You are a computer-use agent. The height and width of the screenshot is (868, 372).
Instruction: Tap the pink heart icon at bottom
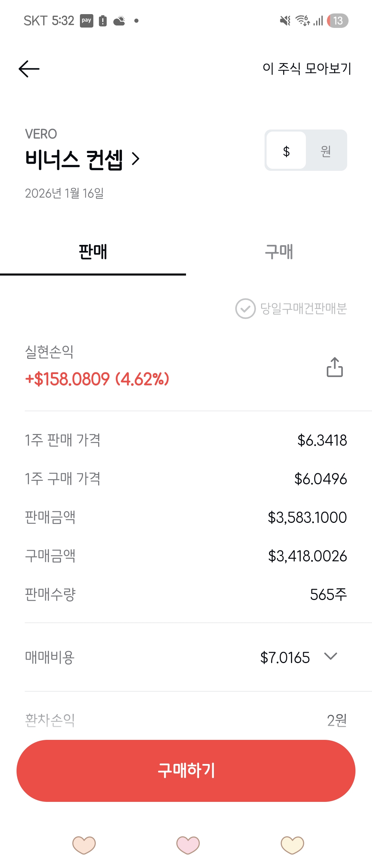[188, 845]
